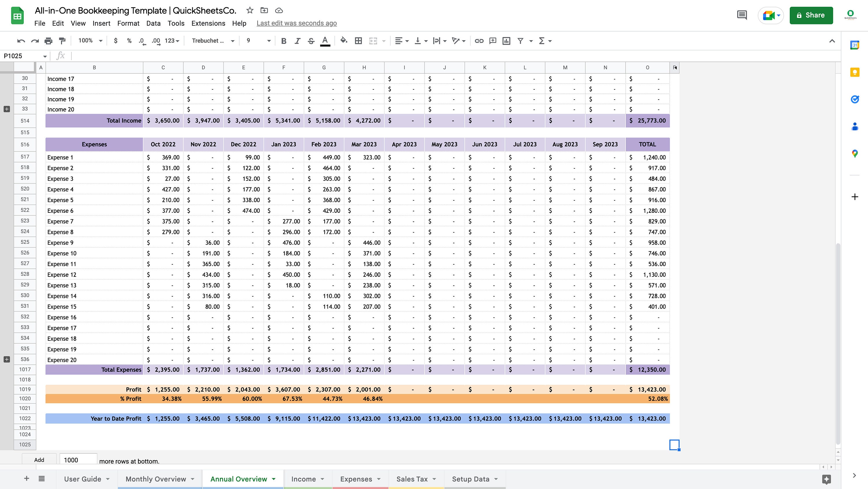Open text rotation options
Viewport: 868px width, 489px height.
[x=459, y=41]
